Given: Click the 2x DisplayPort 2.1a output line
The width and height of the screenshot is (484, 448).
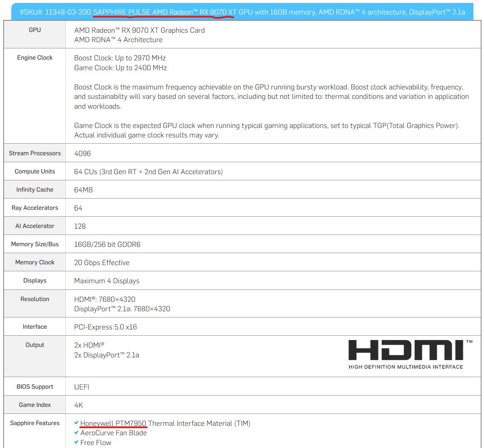Looking at the screenshot, I should [107, 355].
